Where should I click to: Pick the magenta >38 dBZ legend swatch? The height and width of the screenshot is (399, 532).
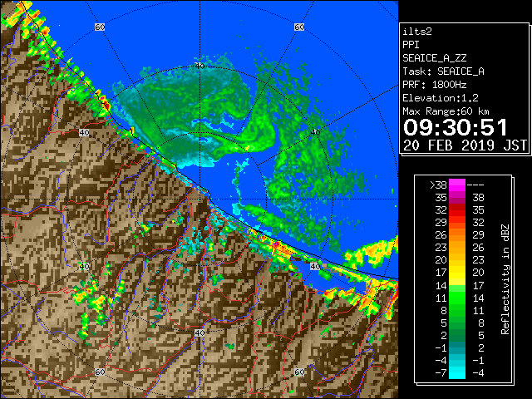[x=457, y=185]
